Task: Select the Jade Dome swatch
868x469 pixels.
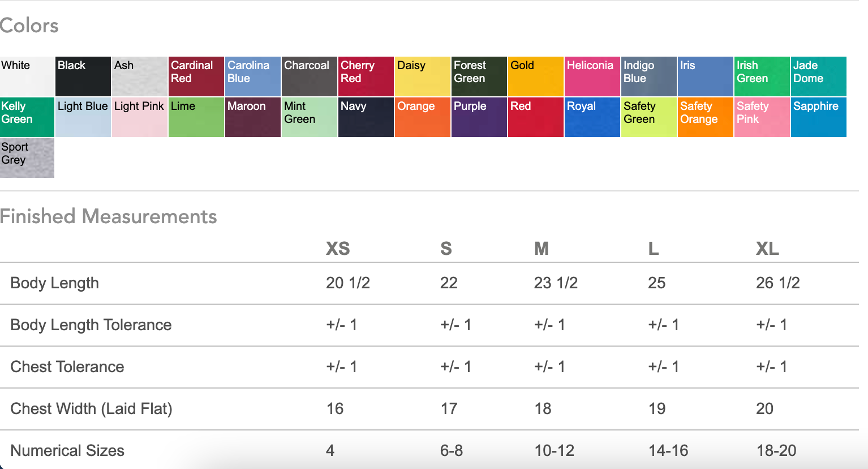Action: coord(819,76)
